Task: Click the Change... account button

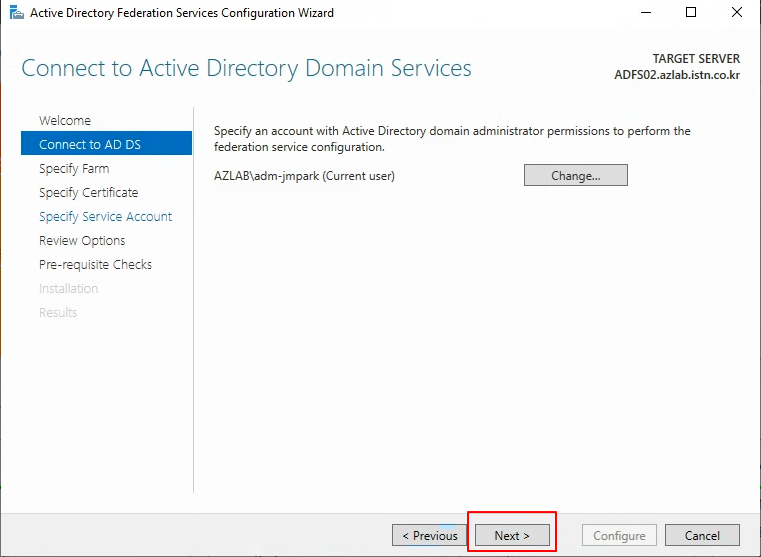Action: (x=576, y=175)
